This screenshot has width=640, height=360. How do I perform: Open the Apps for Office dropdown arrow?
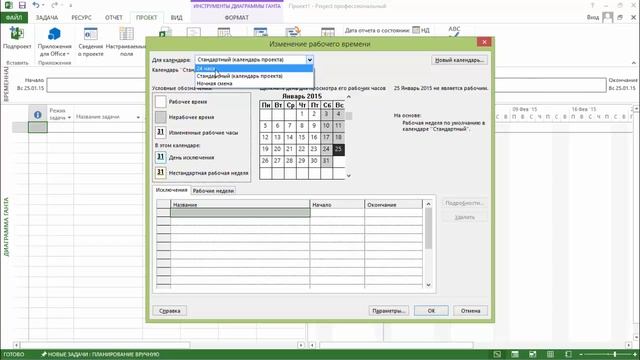(68, 54)
